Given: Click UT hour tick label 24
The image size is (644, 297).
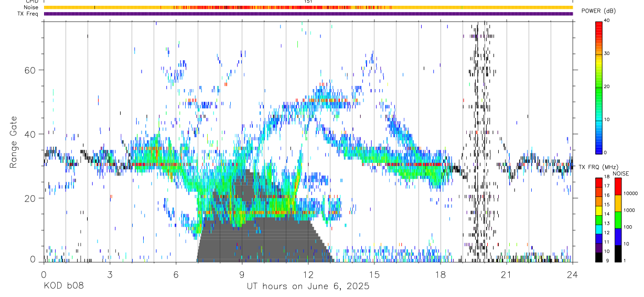Looking at the screenshot, I should click(x=573, y=274).
